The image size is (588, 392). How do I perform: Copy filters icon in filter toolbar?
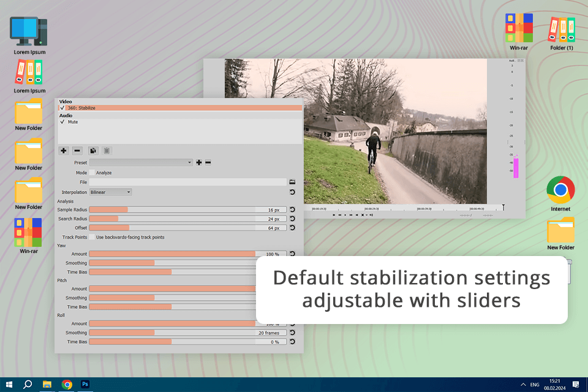(93, 151)
